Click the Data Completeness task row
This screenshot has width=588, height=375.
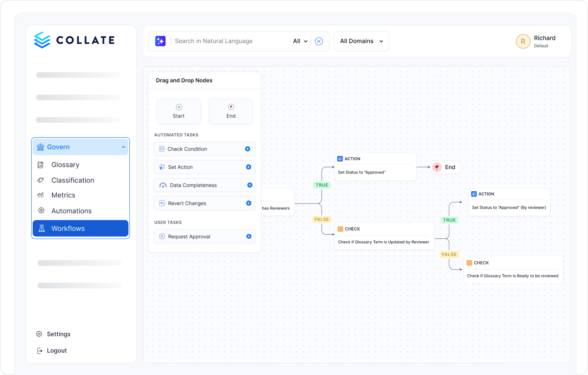tap(205, 185)
